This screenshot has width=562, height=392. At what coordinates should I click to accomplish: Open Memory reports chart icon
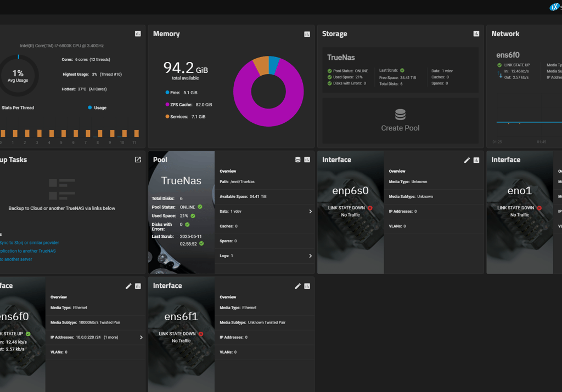click(307, 34)
